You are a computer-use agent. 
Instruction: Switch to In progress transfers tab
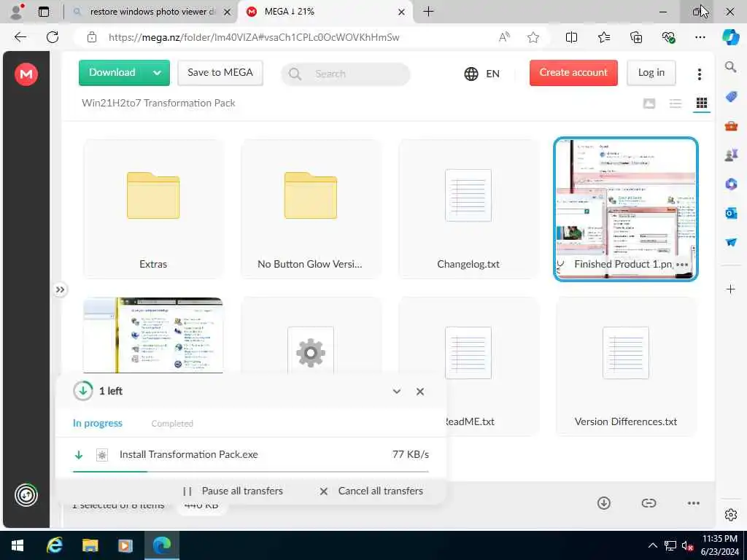point(98,424)
